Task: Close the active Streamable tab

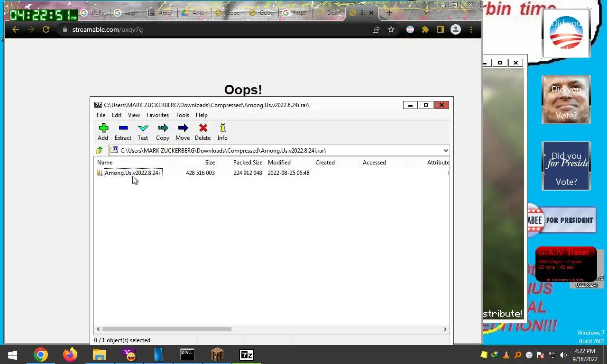Action: pyautogui.click(x=371, y=13)
